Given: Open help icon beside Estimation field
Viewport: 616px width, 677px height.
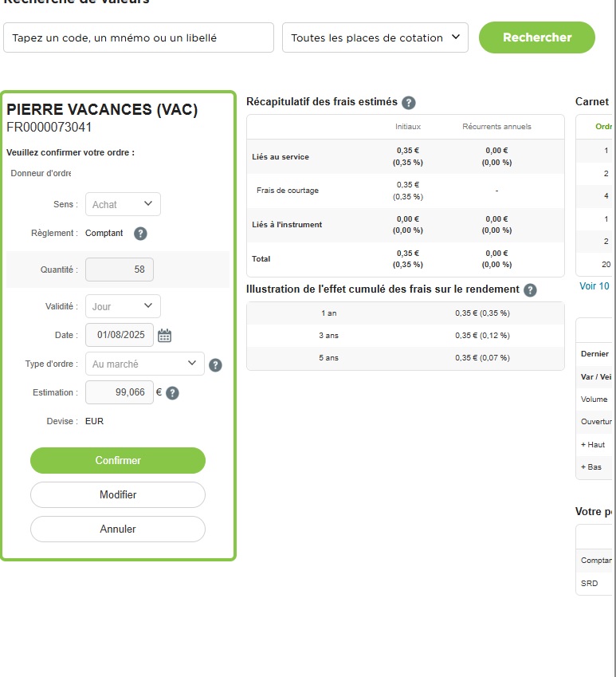Looking at the screenshot, I should [172, 393].
